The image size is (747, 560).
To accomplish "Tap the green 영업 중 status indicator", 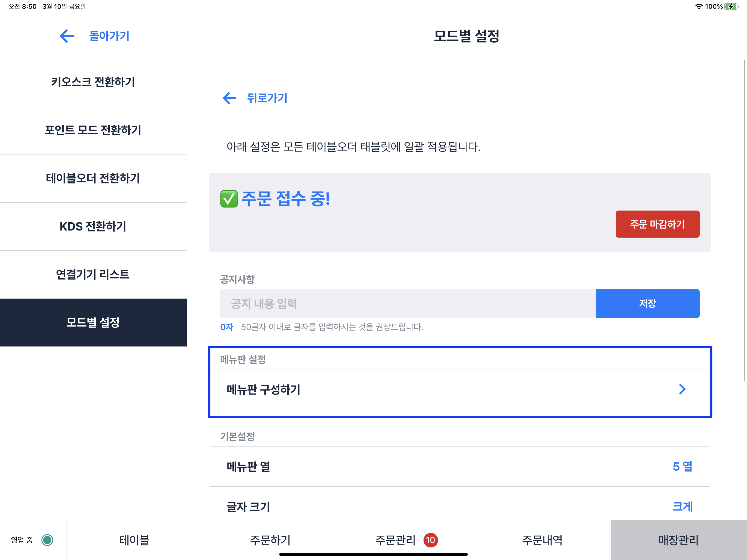I will 47,540.
